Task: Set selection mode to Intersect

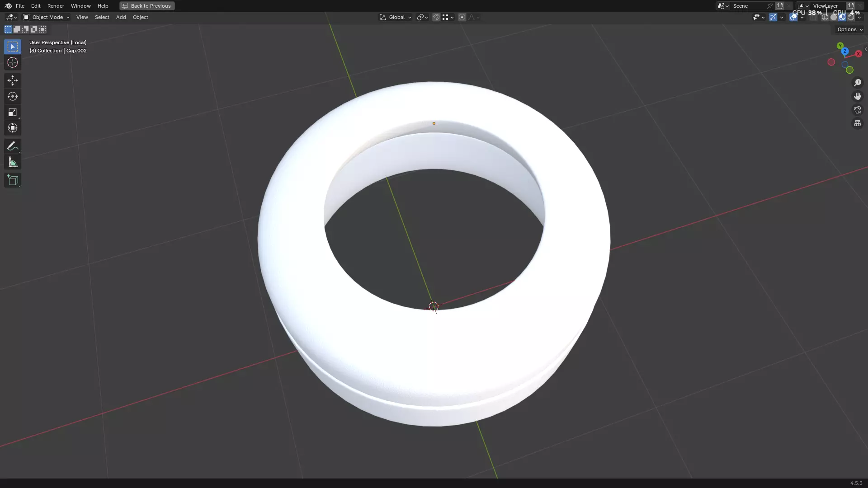Action: click(x=42, y=29)
